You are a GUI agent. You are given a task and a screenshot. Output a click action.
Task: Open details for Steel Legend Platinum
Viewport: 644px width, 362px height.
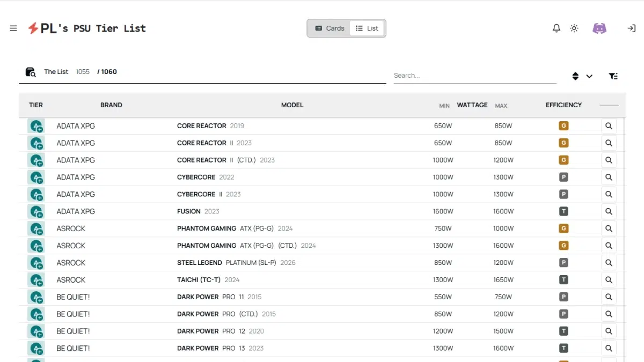click(609, 263)
